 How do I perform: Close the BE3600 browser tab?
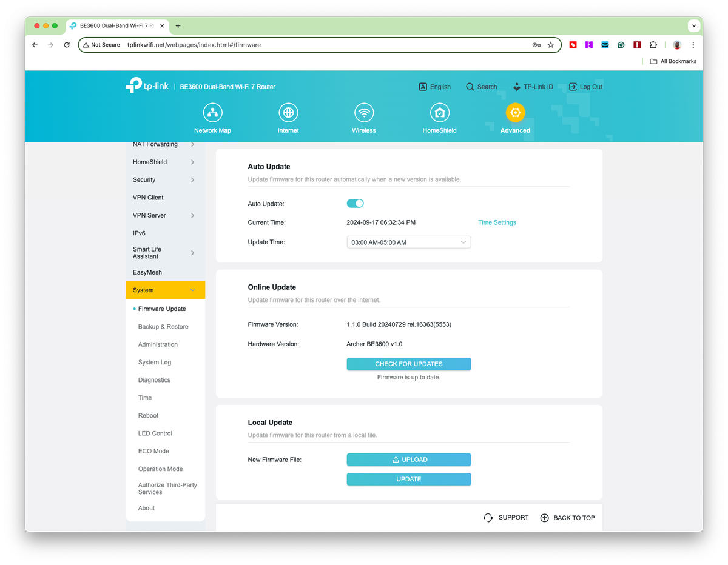162,26
